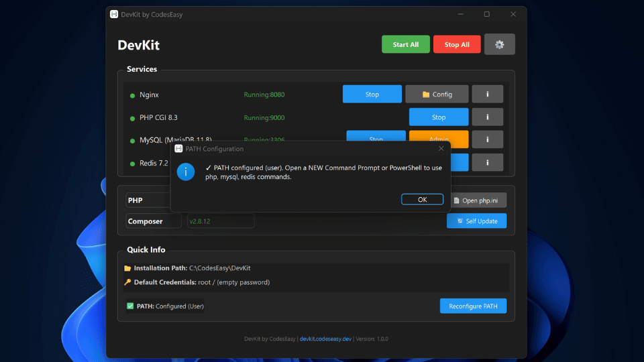Click the green PATH configured checkmark
Screen dimensions: 644x362
[130, 306]
